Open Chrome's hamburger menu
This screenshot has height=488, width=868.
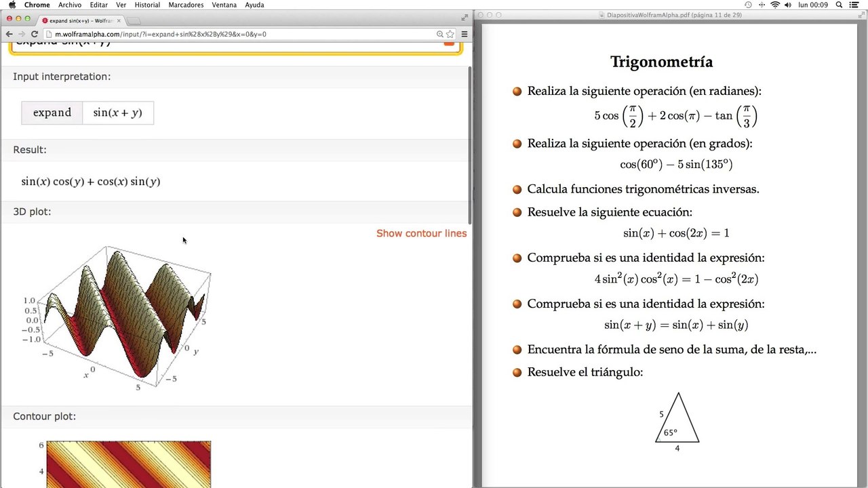coord(465,34)
